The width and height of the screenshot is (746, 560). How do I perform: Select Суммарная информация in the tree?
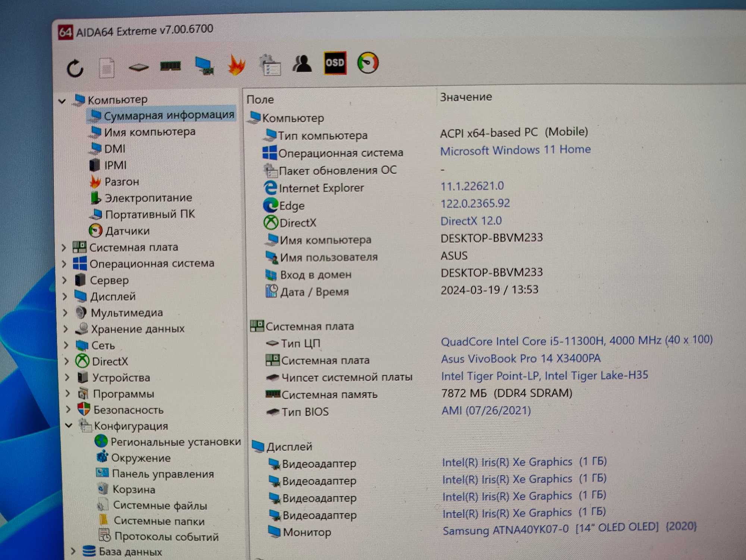[x=169, y=115]
